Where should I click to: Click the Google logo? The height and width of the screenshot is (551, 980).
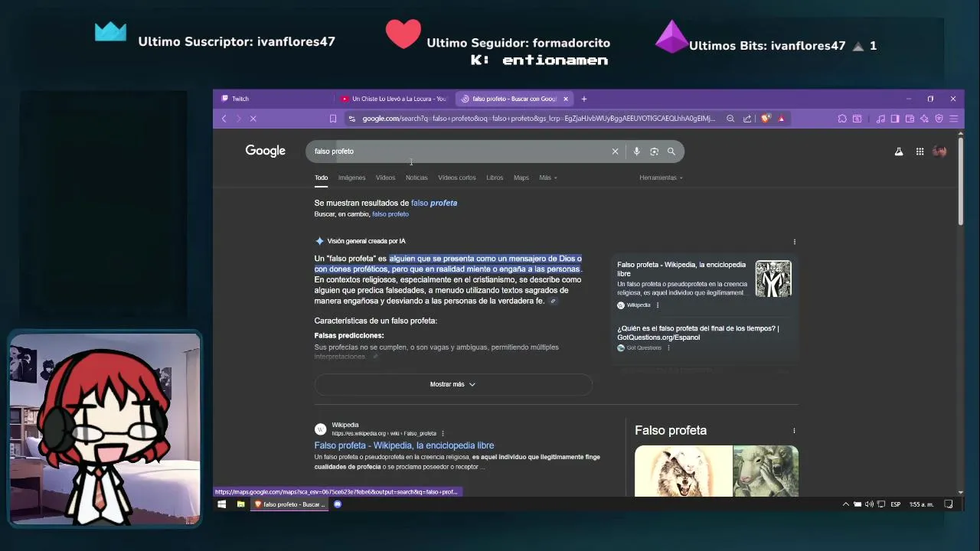265,151
